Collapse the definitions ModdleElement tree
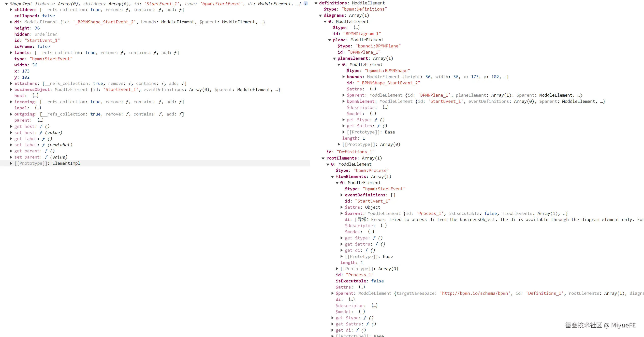Screen dimensions: 644x337 click(x=316, y=3)
